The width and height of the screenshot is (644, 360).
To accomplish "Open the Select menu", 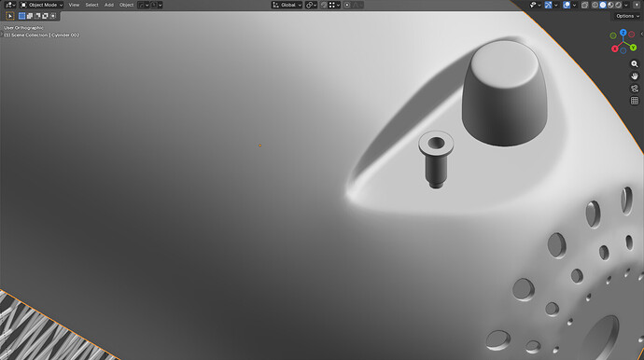I will (91, 5).
